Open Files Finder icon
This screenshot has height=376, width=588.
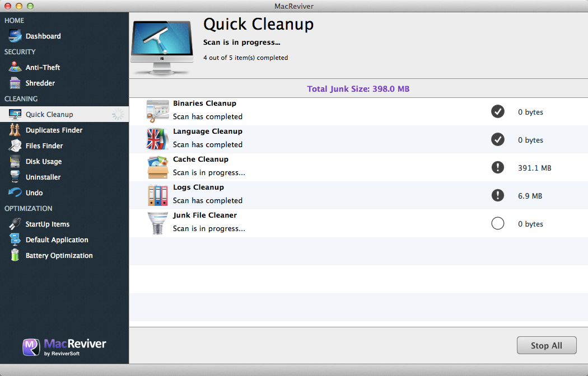tap(15, 146)
